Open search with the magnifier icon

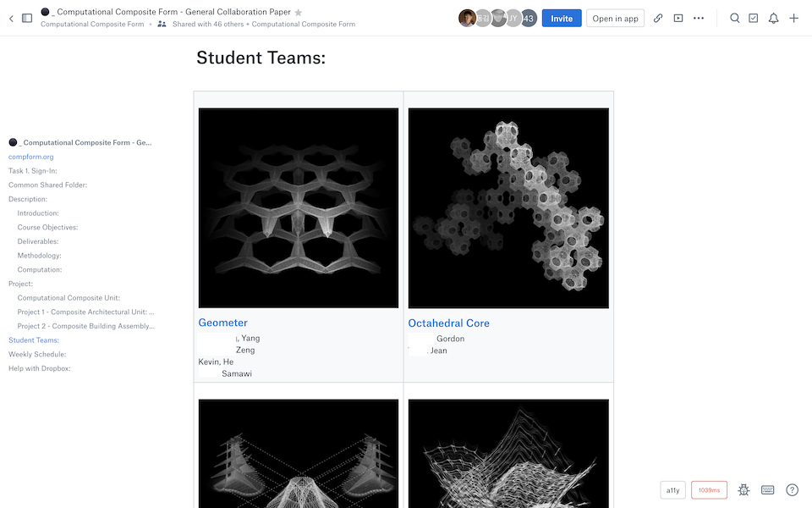(735, 18)
